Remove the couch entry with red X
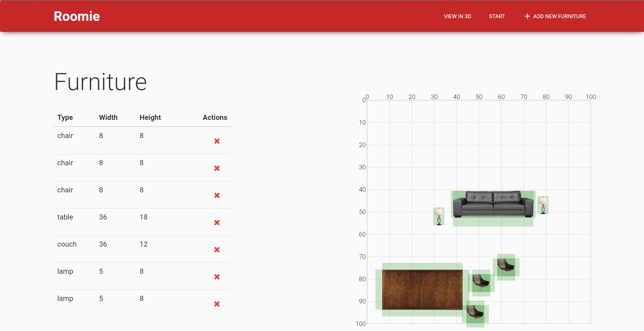This screenshot has height=331, width=644. 217,250
